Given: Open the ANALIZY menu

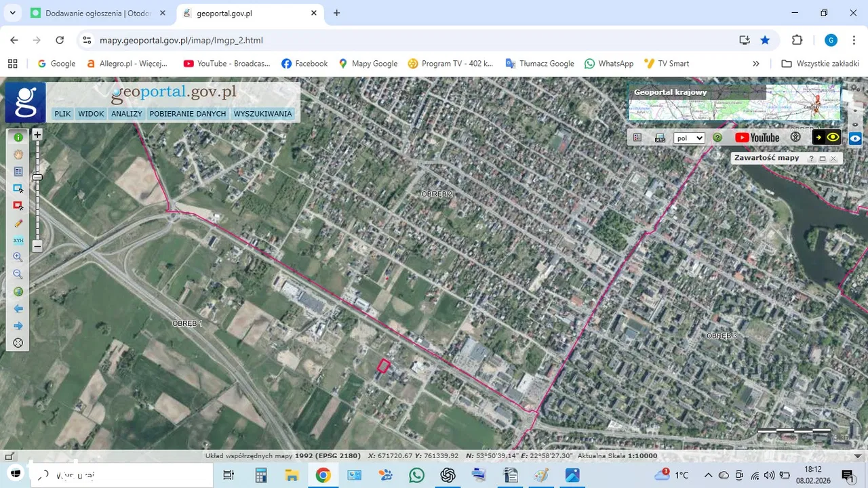Looking at the screenshot, I should click(x=127, y=114).
